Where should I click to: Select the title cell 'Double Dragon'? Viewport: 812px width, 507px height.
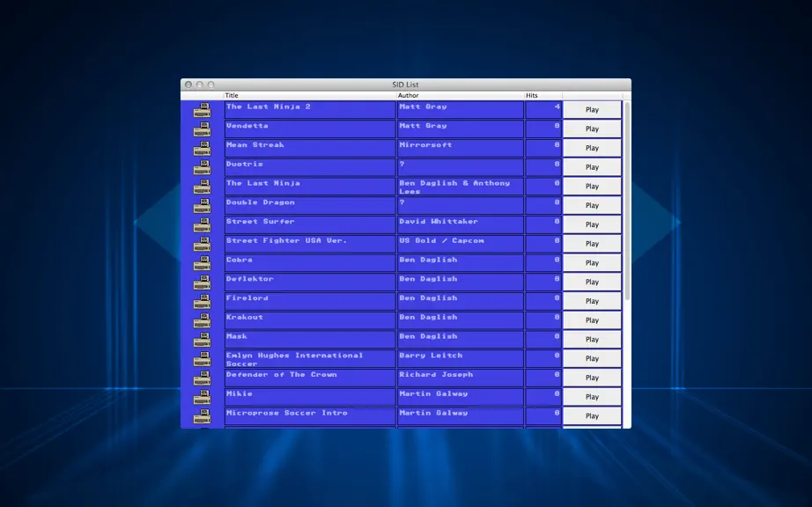310,205
